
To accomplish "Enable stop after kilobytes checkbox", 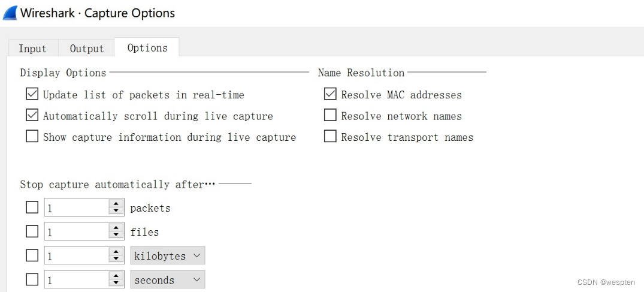I will click(x=32, y=256).
